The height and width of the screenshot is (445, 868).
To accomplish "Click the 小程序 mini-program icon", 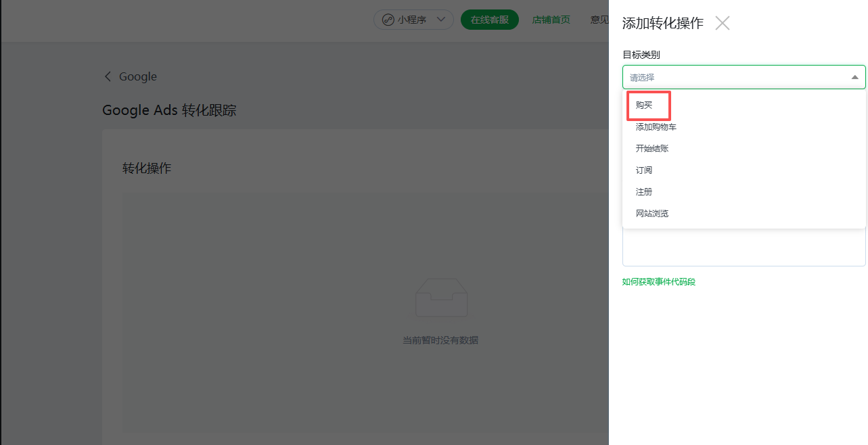I will [x=388, y=20].
